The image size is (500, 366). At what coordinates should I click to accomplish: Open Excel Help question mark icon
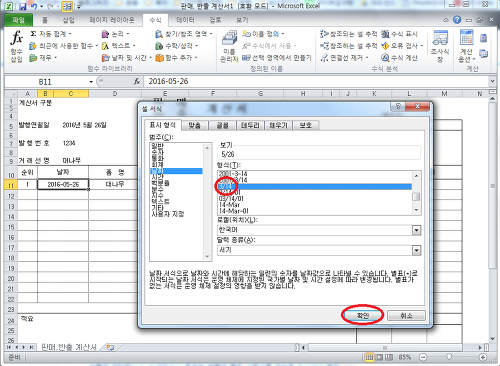pyautogui.click(x=457, y=20)
